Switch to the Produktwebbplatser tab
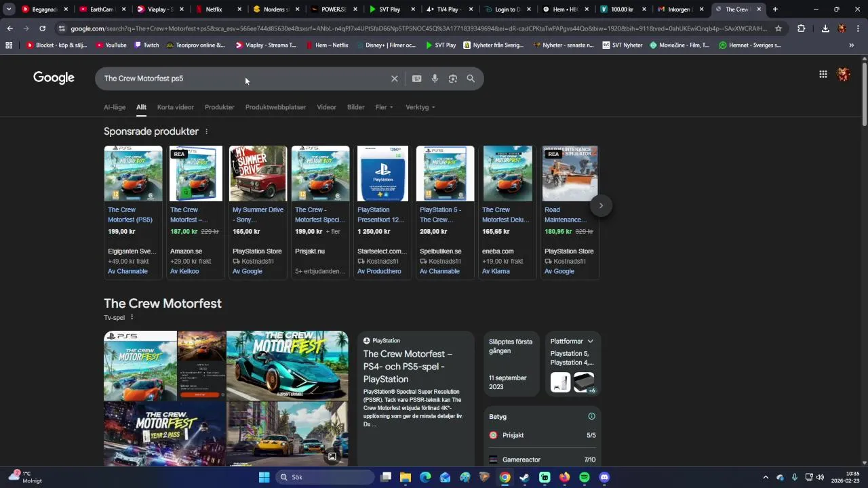This screenshot has height=488, width=868. pos(275,107)
